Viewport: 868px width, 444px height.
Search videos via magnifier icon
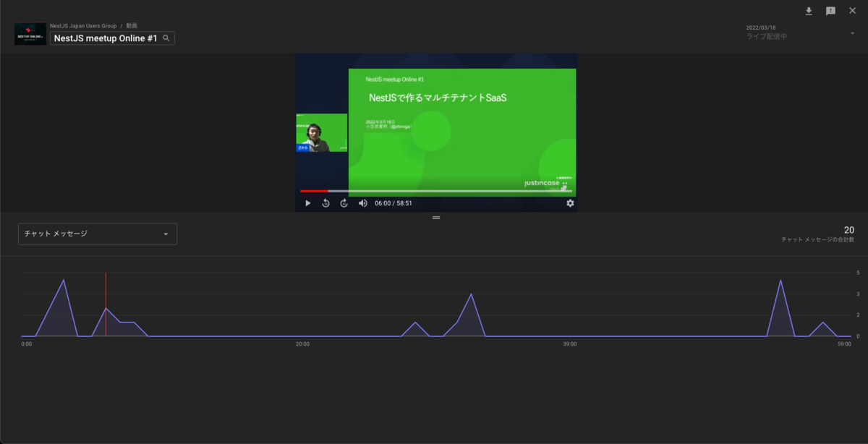point(166,38)
